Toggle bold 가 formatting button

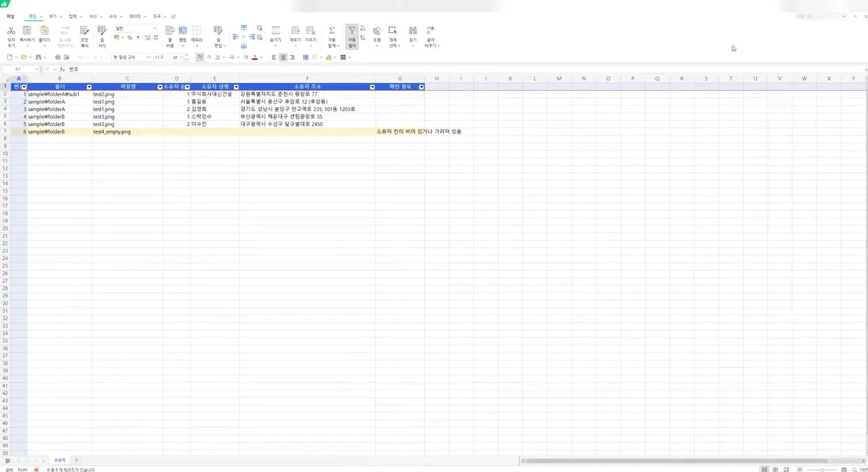click(199, 57)
